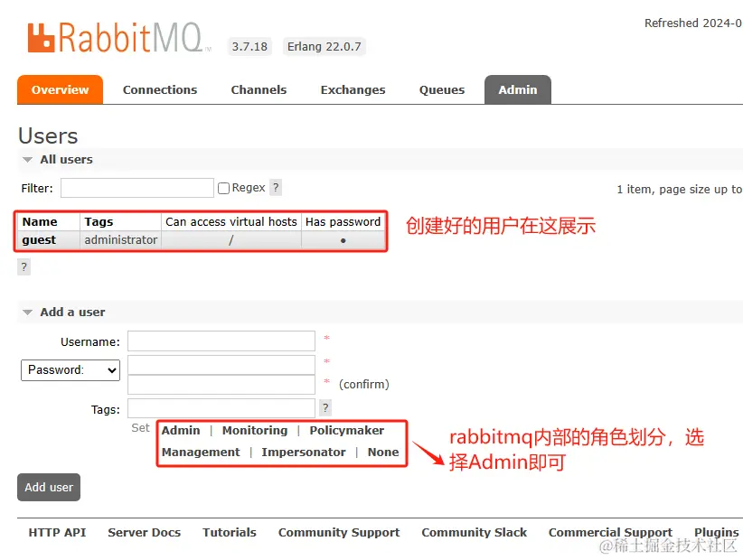Focus the password confirm input field
The width and height of the screenshot is (743, 560).
[x=221, y=385]
